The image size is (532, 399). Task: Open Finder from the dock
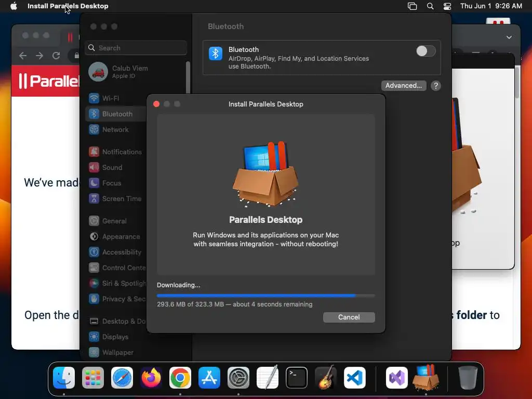(64, 378)
